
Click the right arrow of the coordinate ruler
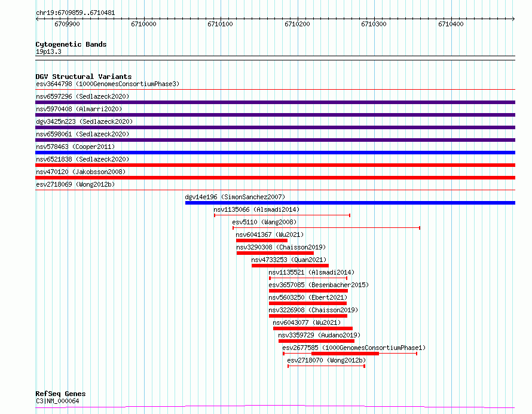(513, 19)
